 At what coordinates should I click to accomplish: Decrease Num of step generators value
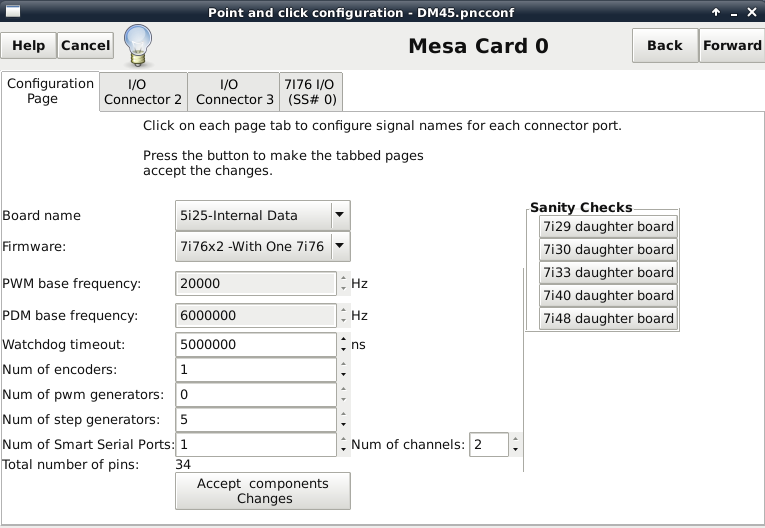343,425
